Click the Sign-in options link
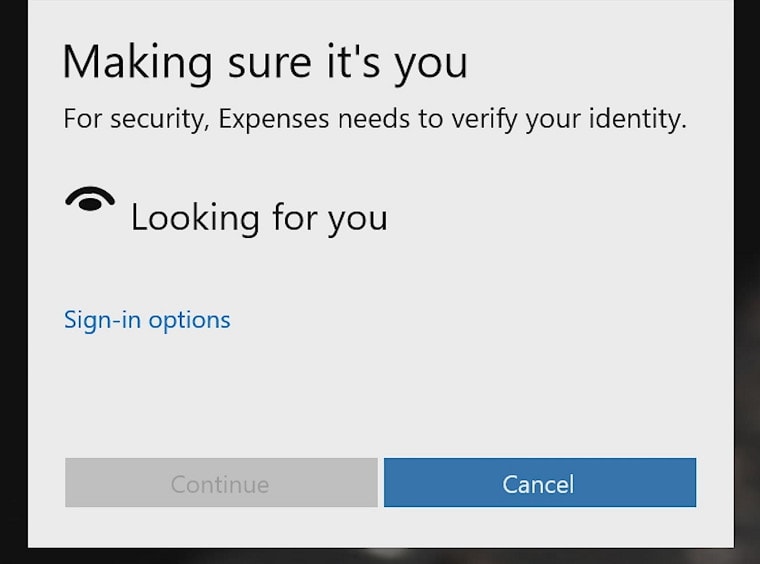760x564 pixels. pos(147,320)
